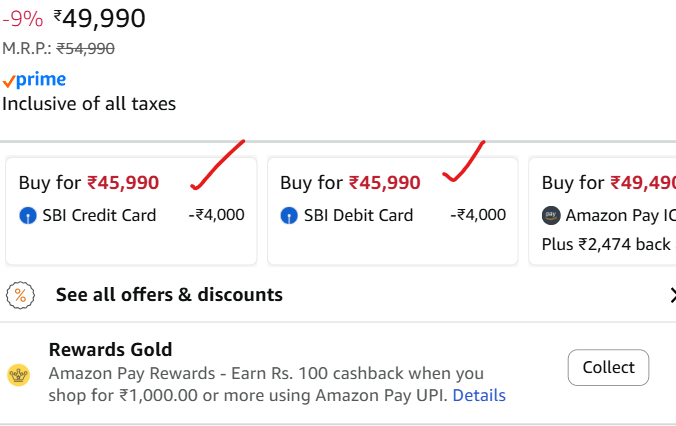Image resolution: width=676 pixels, height=426 pixels.
Task: Select the SBI Credit Card offer label
Action: pos(98,215)
